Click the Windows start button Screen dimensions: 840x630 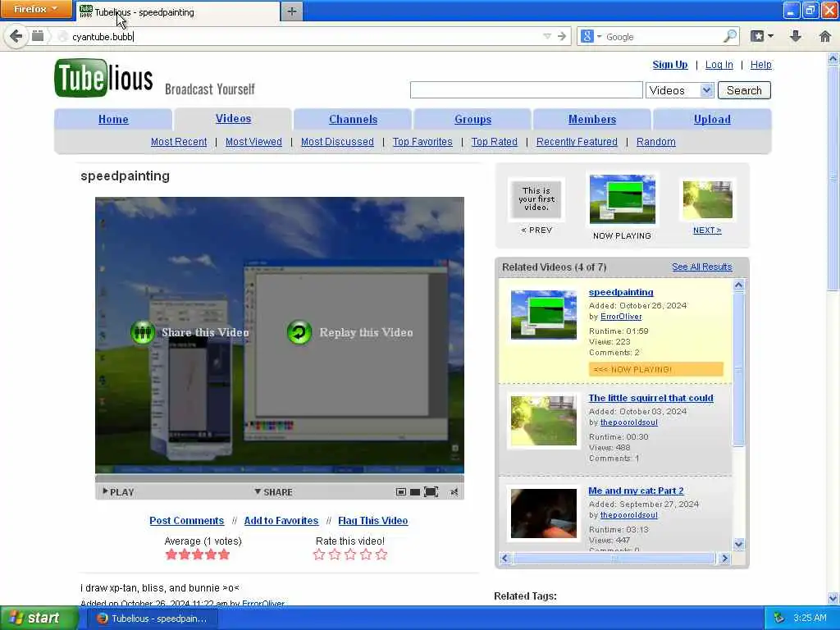pos(39,619)
